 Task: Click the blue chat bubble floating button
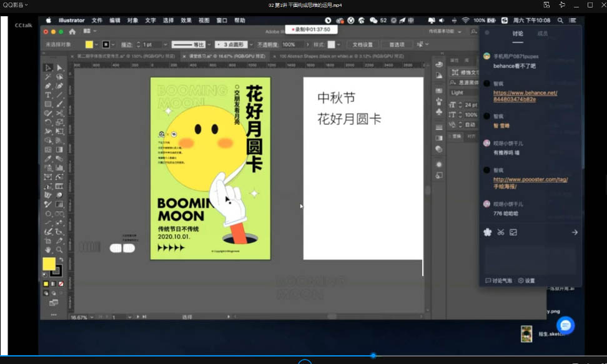click(x=566, y=325)
